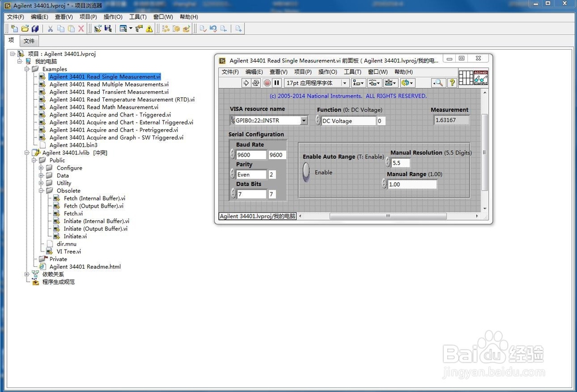Select Agilent 34401 Read Multiple Measurements.vi
The height and width of the screenshot is (392, 577).
click(x=109, y=84)
